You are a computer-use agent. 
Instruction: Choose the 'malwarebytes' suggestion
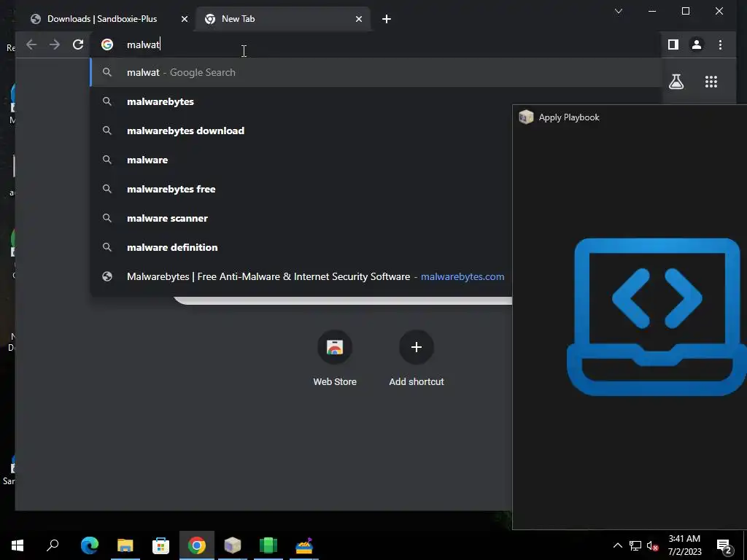click(x=301, y=101)
